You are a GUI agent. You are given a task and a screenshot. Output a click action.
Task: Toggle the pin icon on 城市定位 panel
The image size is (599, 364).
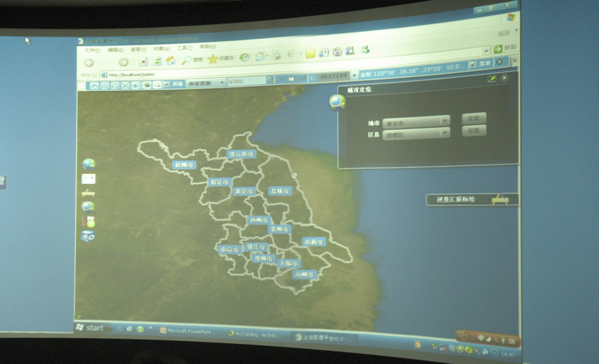click(492, 79)
